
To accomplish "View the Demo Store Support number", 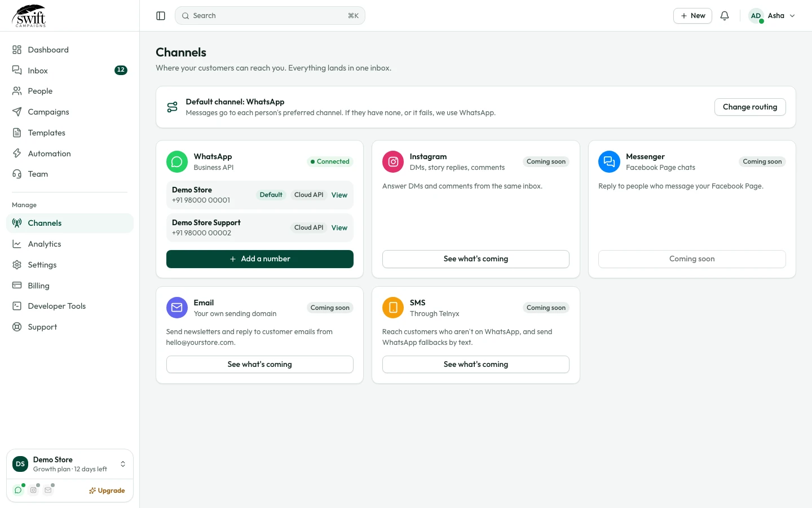I will tap(339, 227).
